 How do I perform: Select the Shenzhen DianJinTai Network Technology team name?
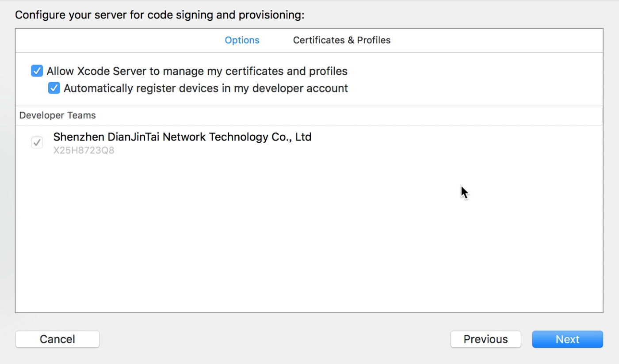click(x=182, y=137)
